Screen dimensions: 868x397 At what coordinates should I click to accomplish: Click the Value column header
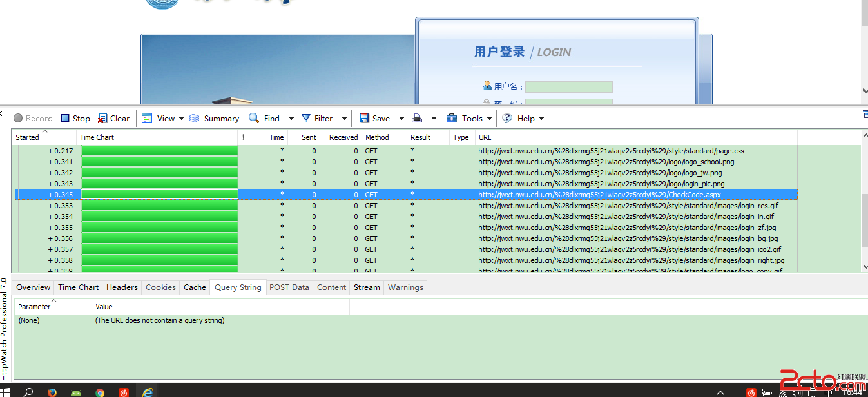(x=221, y=307)
